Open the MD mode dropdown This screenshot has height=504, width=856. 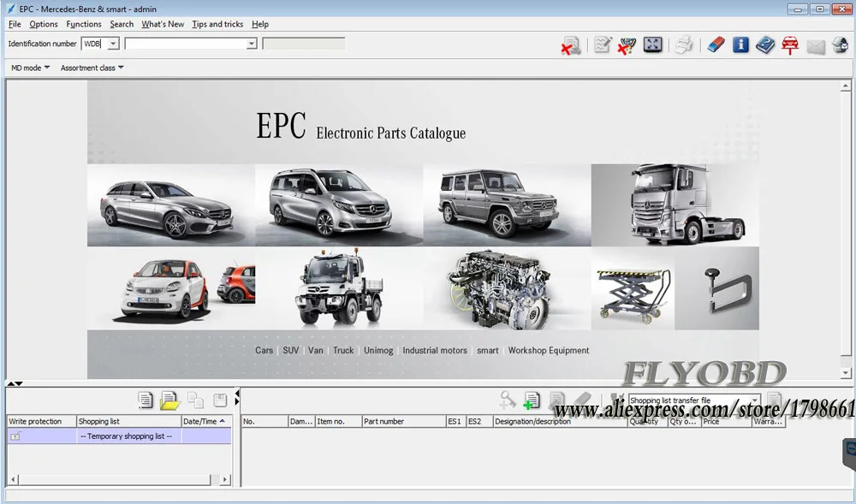tap(30, 68)
